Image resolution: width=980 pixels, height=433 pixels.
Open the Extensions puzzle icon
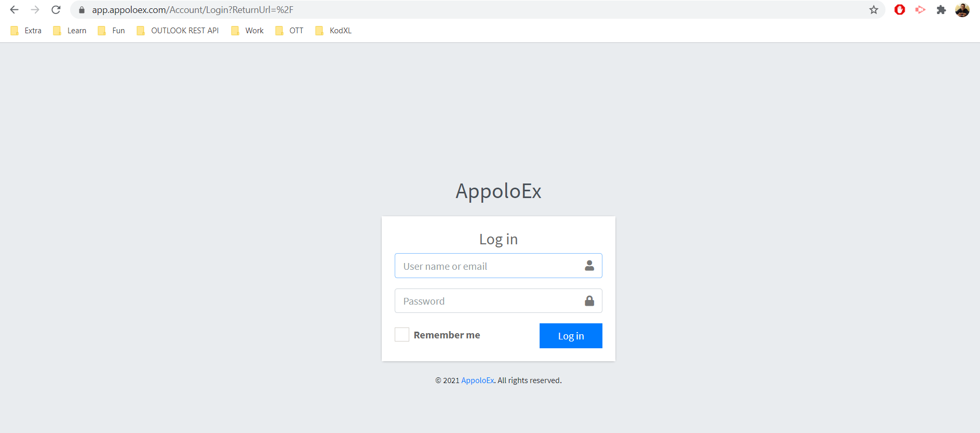(x=941, y=10)
